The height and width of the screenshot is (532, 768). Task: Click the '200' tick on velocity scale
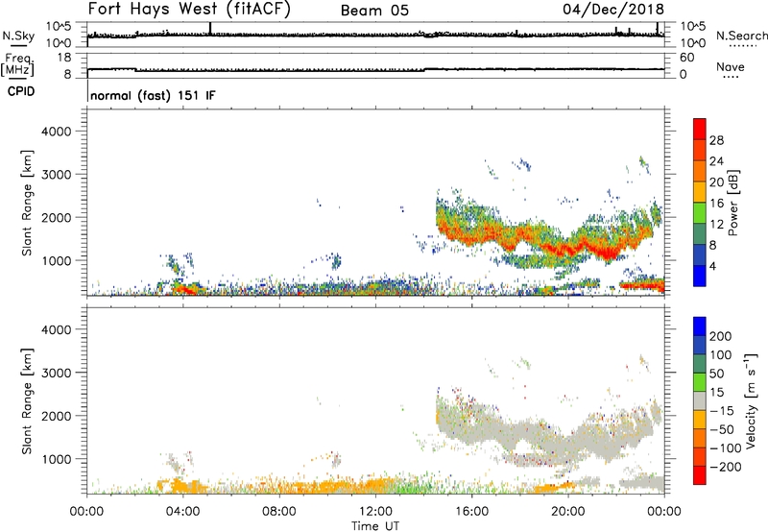[721, 336]
